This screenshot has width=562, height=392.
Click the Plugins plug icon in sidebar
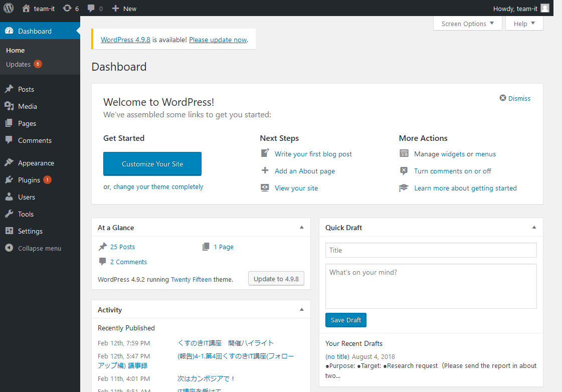9,180
